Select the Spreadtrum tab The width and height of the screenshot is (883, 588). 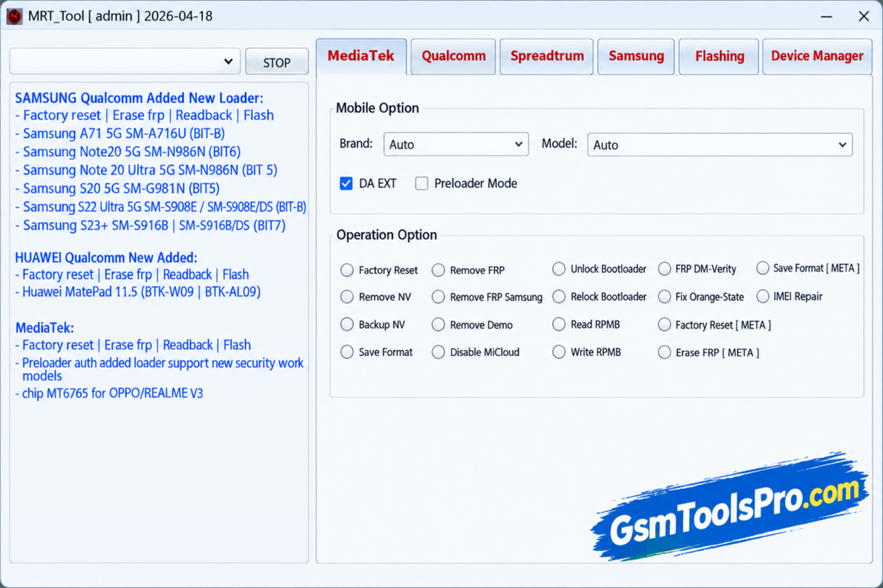[x=547, y=56]
